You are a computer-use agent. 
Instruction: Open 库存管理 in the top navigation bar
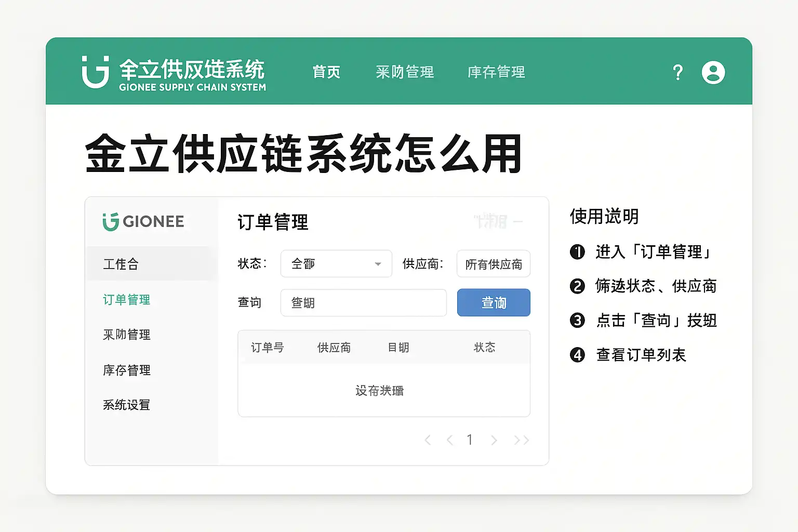pos(496,72)
